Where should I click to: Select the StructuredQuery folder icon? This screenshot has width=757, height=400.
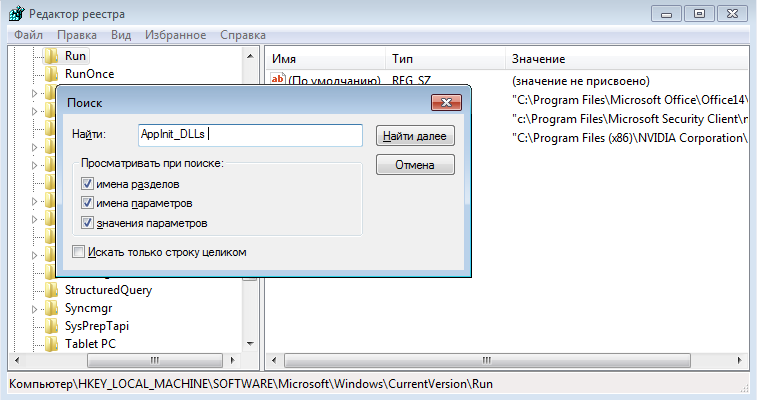point(52,290)
